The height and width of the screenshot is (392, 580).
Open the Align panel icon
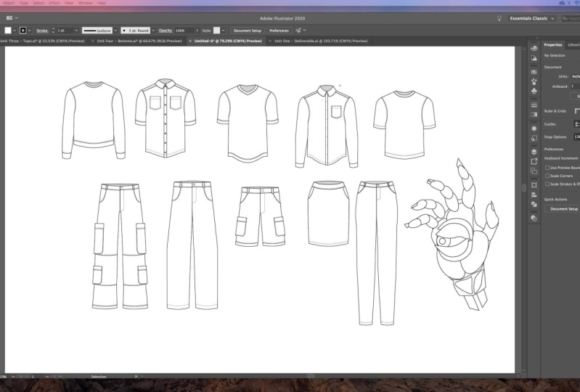click(x=534, y=195)
